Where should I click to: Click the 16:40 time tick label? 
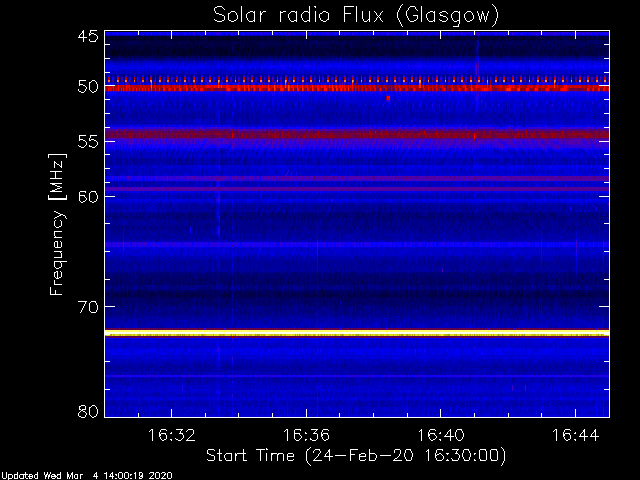coord(441,435)
